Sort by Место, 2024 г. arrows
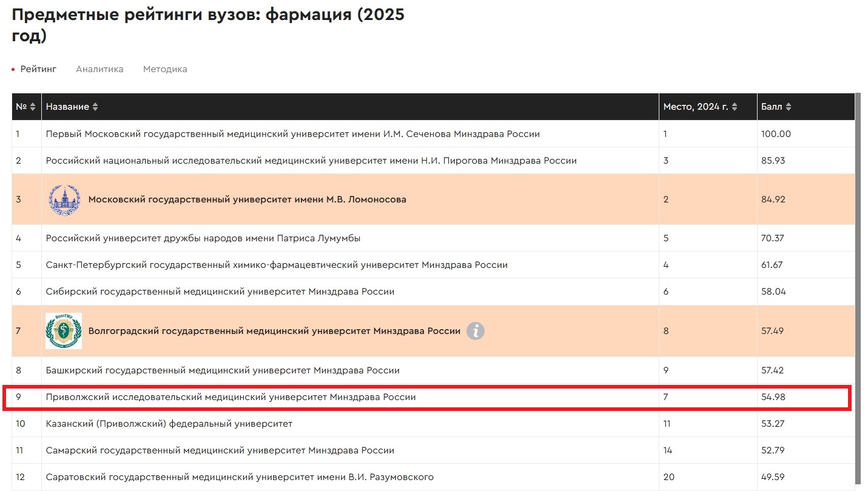868x491 pixels. 735,107
